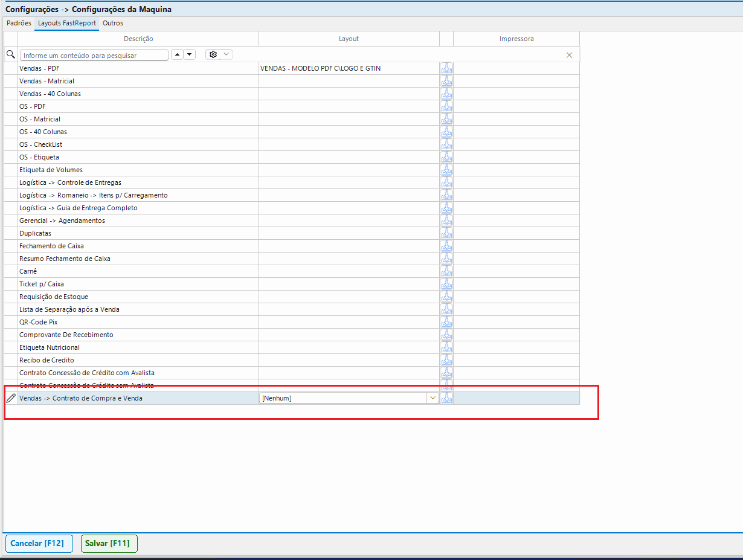Click 'VENDAS - MODELO PDF C\LOGO E GTIN' layout cell
This screenshot has width=746, height=560.
click(x=349, y=68)
